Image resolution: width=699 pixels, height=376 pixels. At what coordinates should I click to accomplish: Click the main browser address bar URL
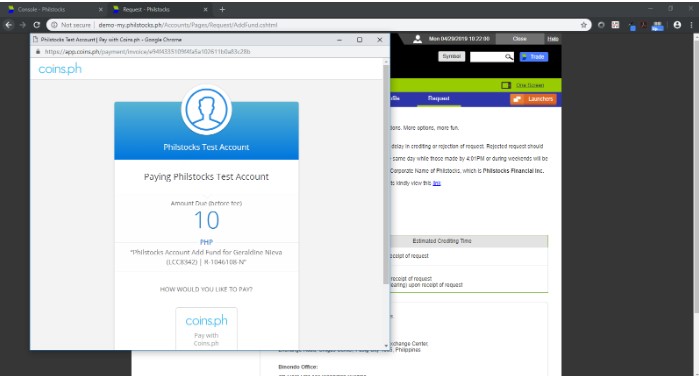[x=188, y=25]
